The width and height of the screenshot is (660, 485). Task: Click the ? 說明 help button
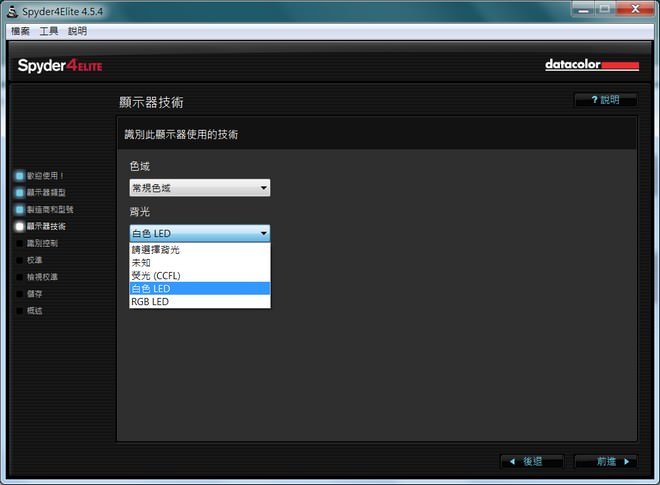tap(605, 100)
